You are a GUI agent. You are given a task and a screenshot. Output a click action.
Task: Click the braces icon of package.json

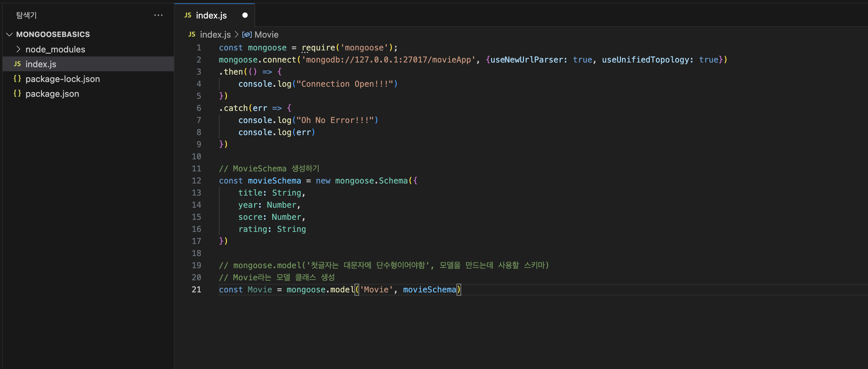click(17, 93)
